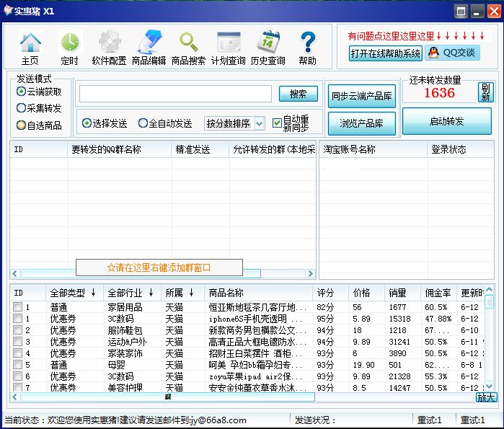This screenshot has height=429, width=504.
Task: Select the 自选商品 send mode
Action: (21, 125)
